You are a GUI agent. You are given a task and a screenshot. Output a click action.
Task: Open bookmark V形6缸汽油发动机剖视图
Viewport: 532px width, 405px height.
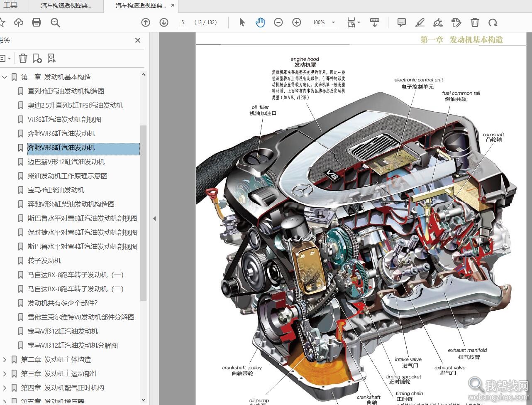point(64,119)
